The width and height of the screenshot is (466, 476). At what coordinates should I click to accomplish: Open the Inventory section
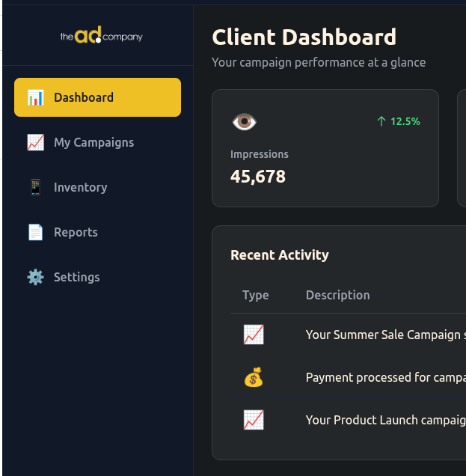click(x=80, y=187)
